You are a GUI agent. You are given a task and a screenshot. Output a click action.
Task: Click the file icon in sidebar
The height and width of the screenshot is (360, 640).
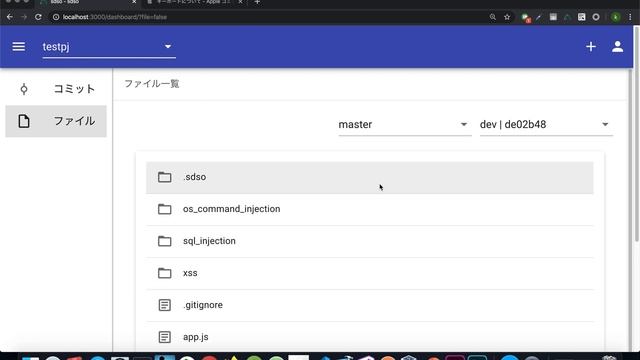click(24, 121)
